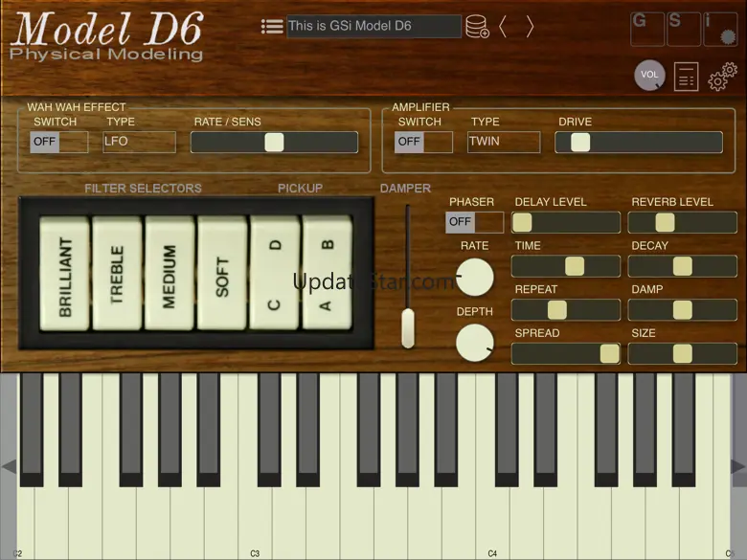Viewport: 747px width, 560px height.
Task: Click the RATE / SENS slider
Action: 275,142
